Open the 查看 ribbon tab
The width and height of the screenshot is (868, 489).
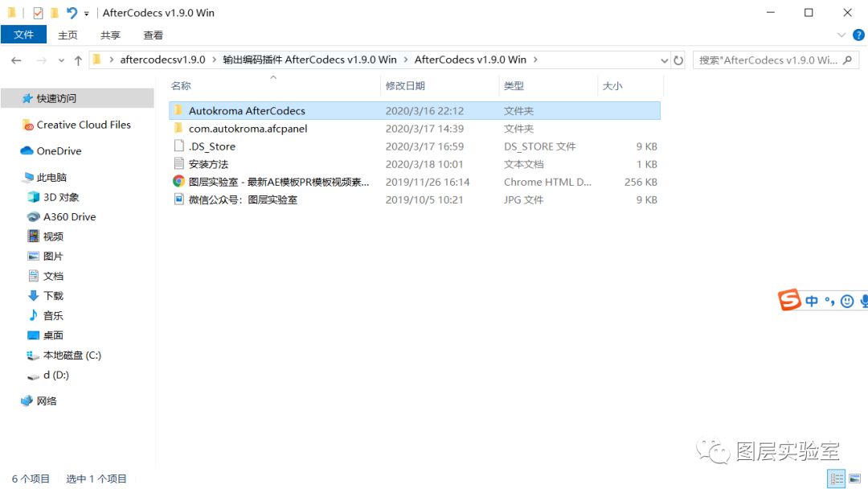pos(154,35)
